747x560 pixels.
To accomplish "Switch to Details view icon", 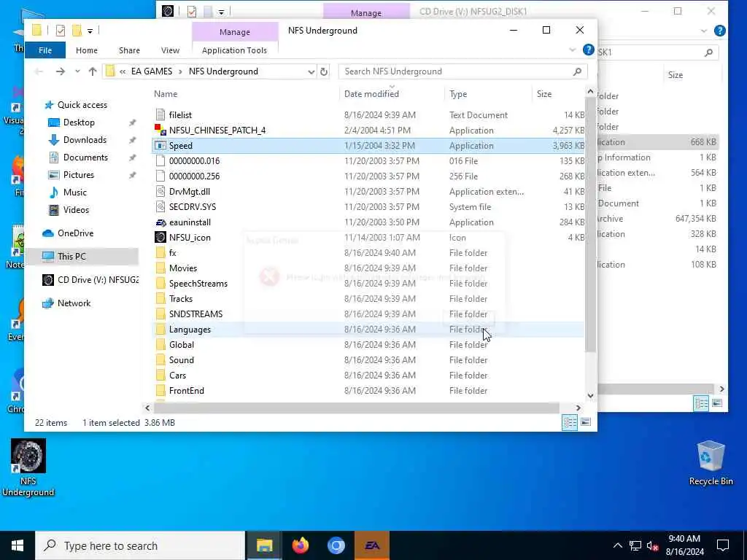I will (570, 422).
